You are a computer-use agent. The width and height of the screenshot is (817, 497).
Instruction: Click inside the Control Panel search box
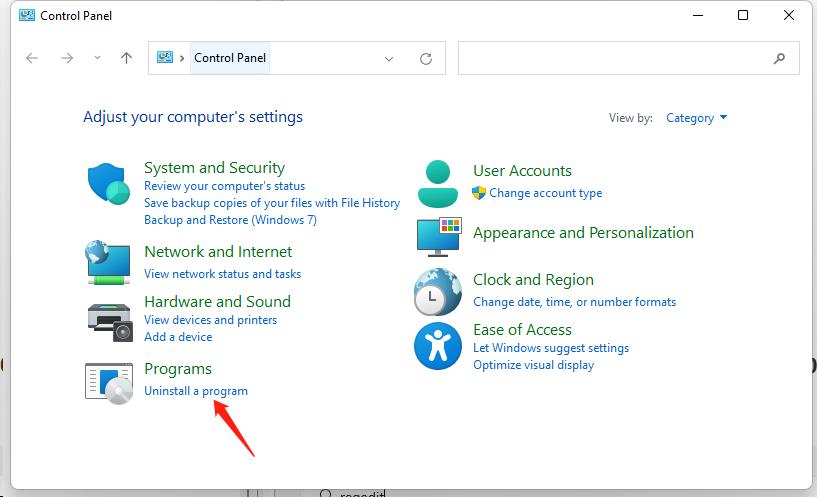[x=615, y=59]
